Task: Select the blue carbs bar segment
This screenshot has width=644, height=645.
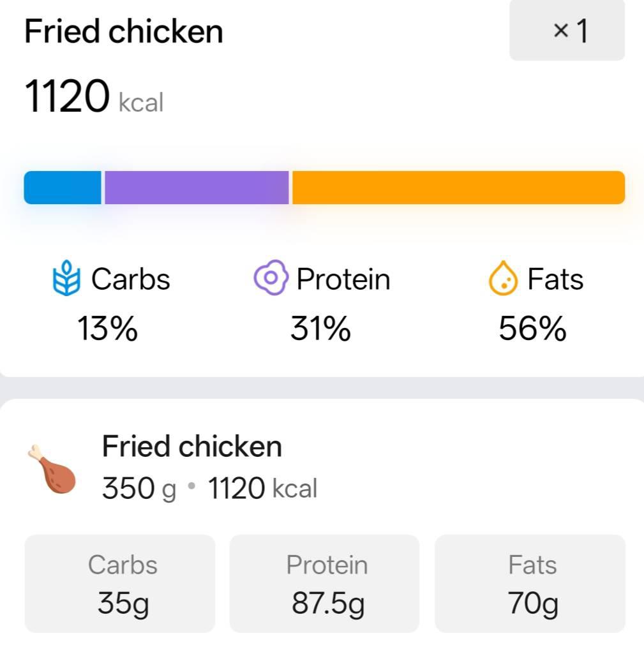Action: [63, 188]
